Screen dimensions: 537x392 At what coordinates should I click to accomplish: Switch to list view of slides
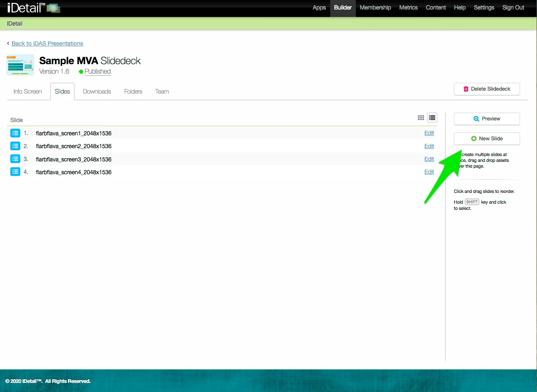(x=432, y=118)
